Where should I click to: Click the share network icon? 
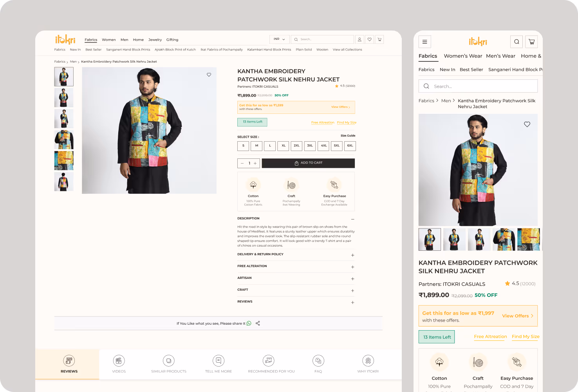258,323
